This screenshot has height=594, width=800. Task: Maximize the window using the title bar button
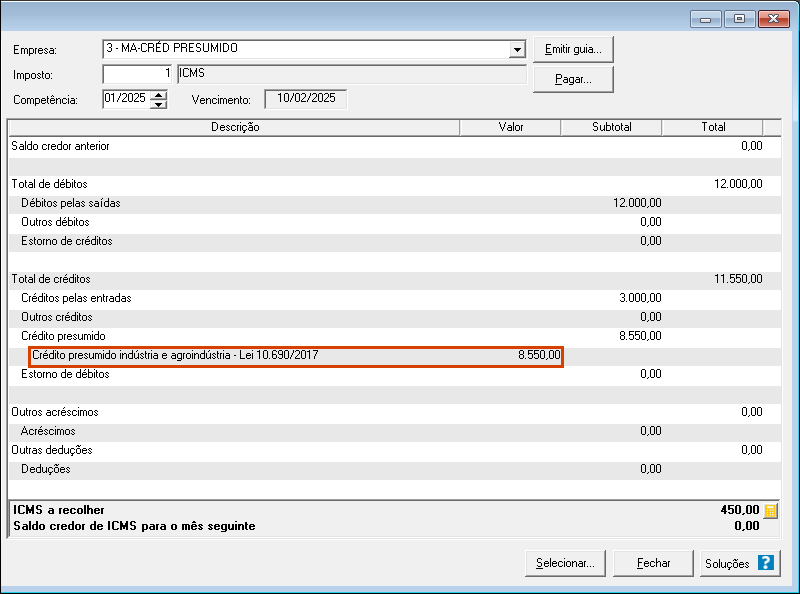point(740,19)
